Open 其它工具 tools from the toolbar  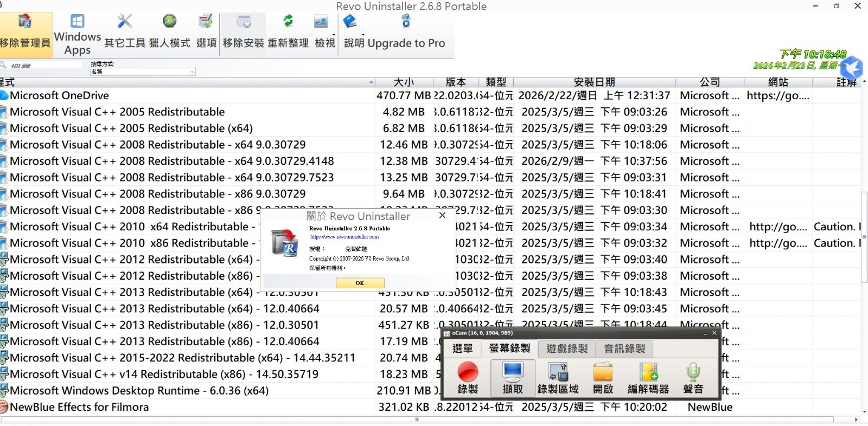tap(125, 34)
